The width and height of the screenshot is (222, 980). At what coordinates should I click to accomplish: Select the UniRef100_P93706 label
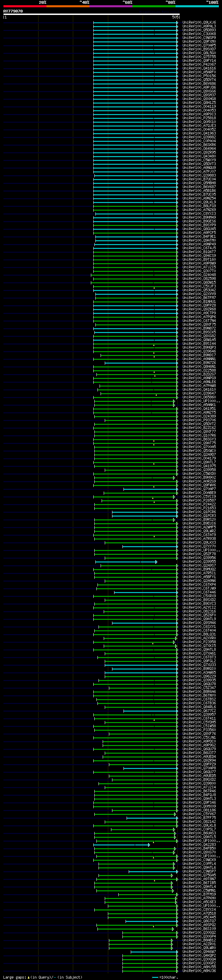point(199,420)
